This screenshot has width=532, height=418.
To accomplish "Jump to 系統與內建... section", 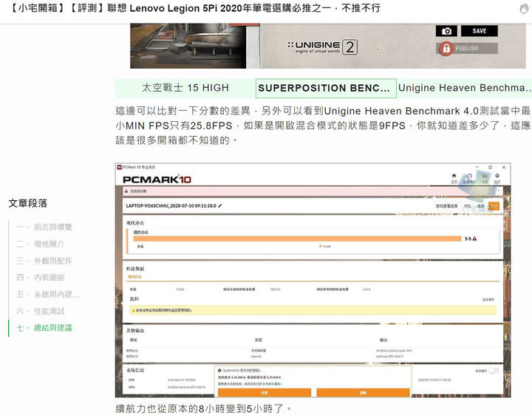I will (x=48, y=294).
